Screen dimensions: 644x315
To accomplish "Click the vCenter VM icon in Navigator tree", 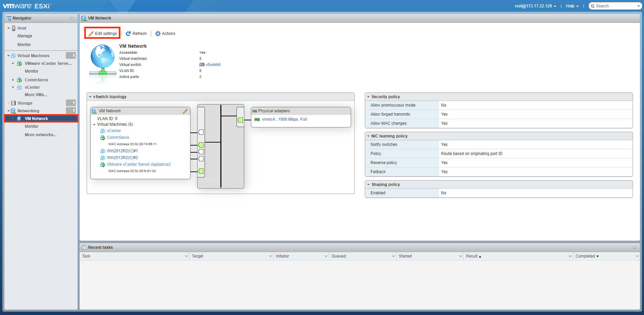I will (x=19, y=87).
